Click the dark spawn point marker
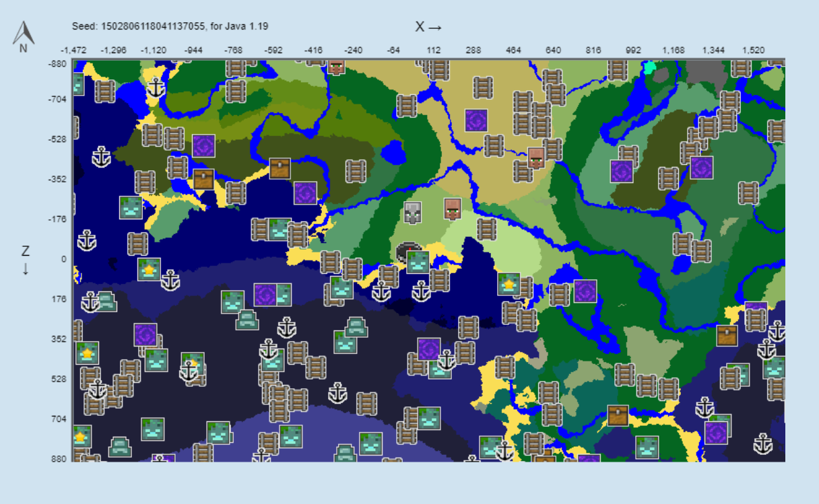Viewport: 819px width, 504px height. tap(407, 252)
